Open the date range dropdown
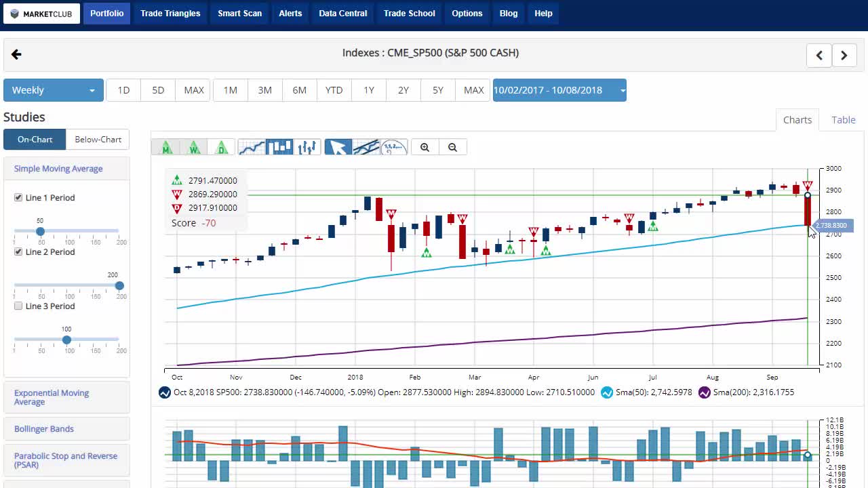This screenshot has width=868, height=488. [x=559, y=90]
